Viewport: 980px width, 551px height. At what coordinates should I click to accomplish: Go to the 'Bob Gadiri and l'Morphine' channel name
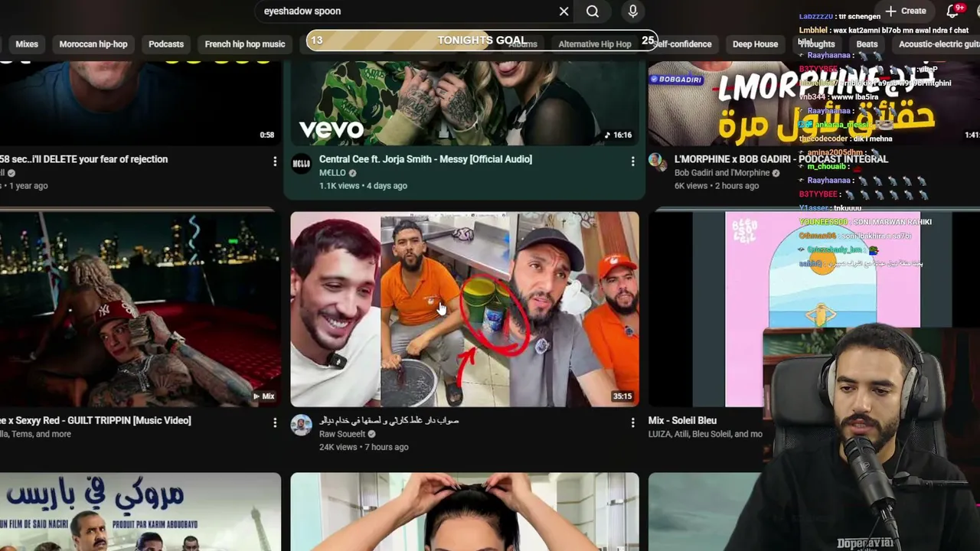721,173
